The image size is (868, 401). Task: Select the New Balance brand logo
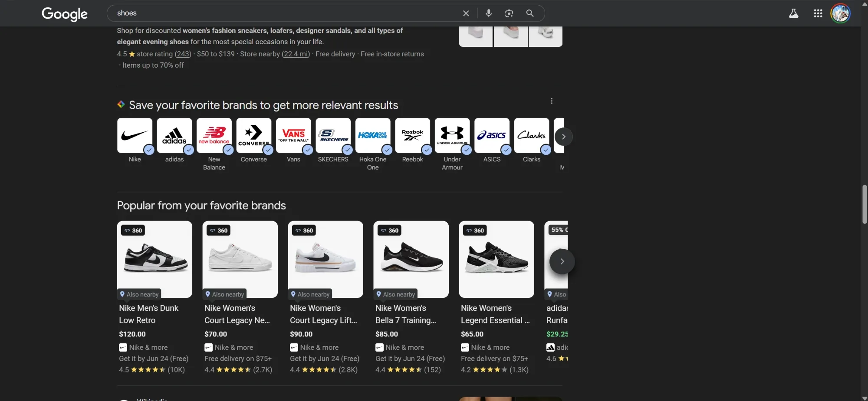[214, 135]
